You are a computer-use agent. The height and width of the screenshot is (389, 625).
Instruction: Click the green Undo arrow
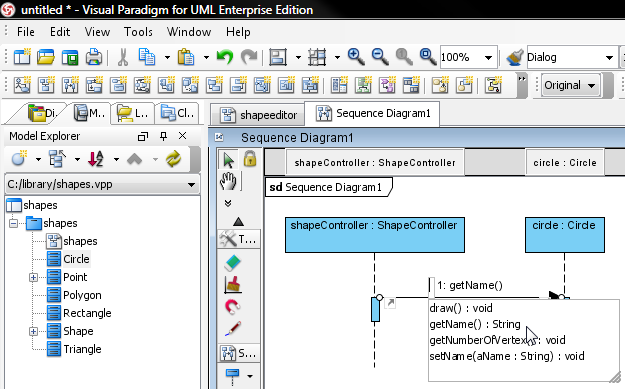(x=225, y=57)
